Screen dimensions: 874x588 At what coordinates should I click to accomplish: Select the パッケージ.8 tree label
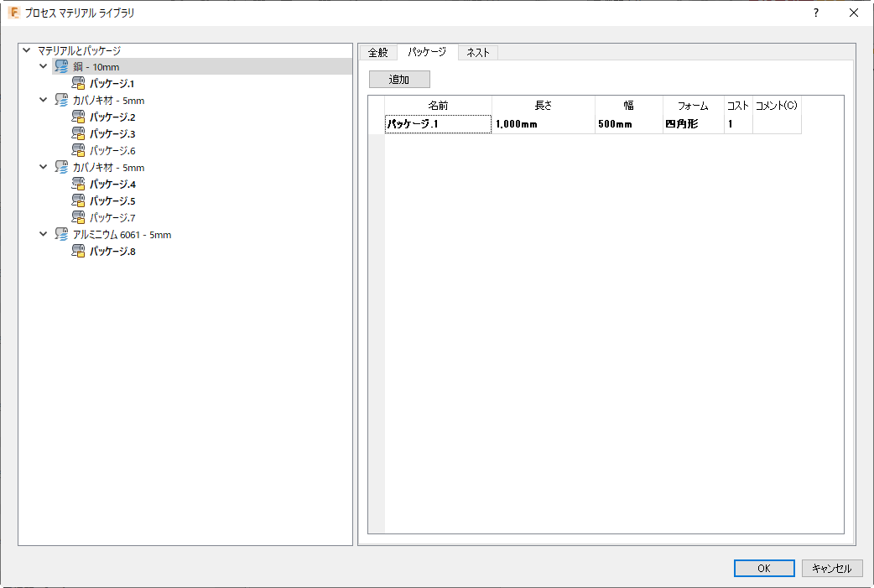[x=112, y=252]
